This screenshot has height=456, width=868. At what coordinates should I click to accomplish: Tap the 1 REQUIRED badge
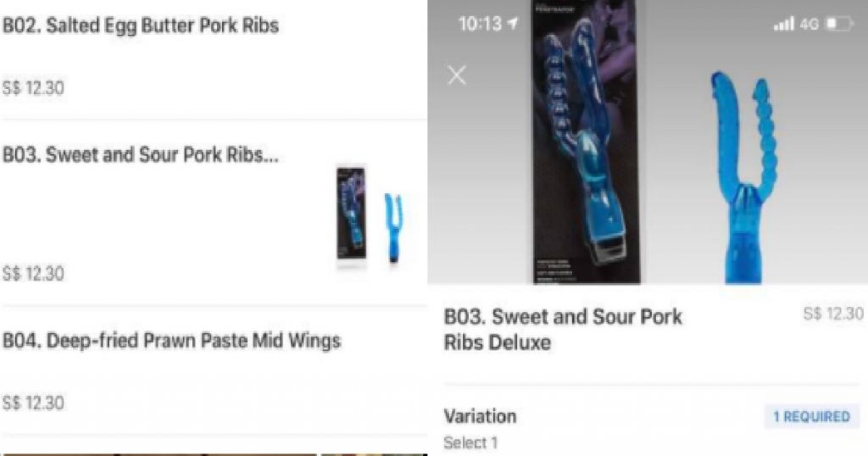(x=811, y=416)
